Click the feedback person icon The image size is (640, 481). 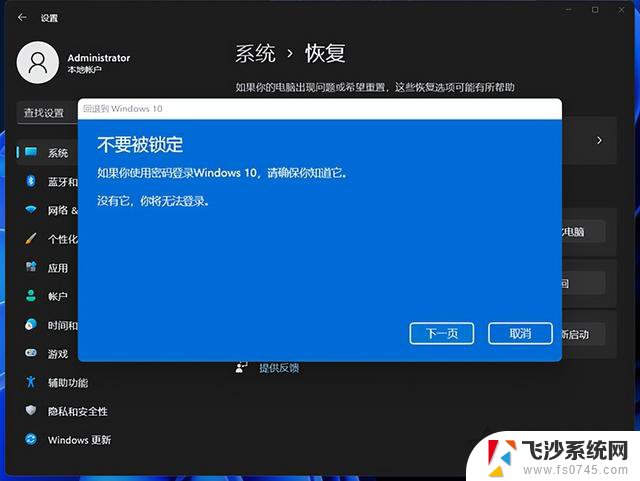coord(241,367)
